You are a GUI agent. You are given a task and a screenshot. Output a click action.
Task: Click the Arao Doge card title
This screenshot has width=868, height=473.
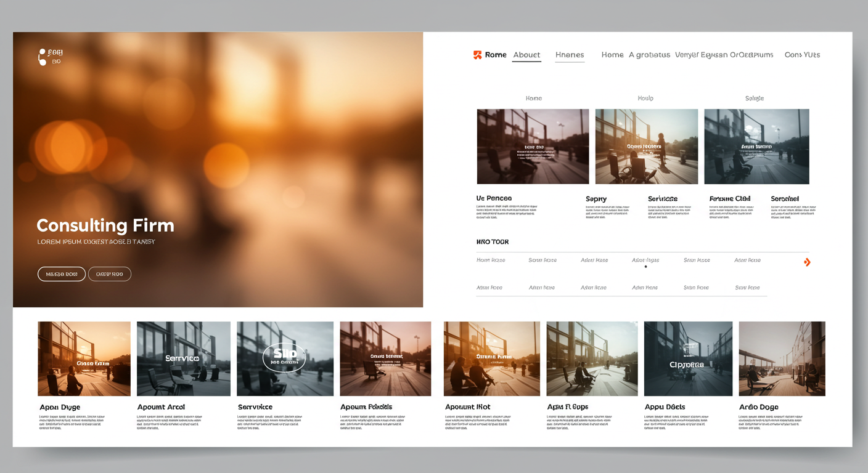click(x=758, y=407)
